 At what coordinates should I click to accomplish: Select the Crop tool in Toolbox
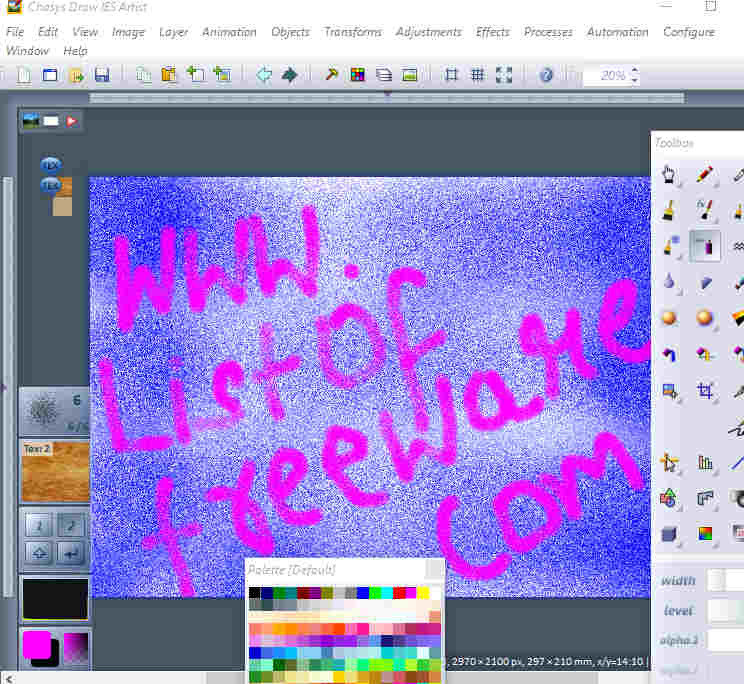coord(705,390)
